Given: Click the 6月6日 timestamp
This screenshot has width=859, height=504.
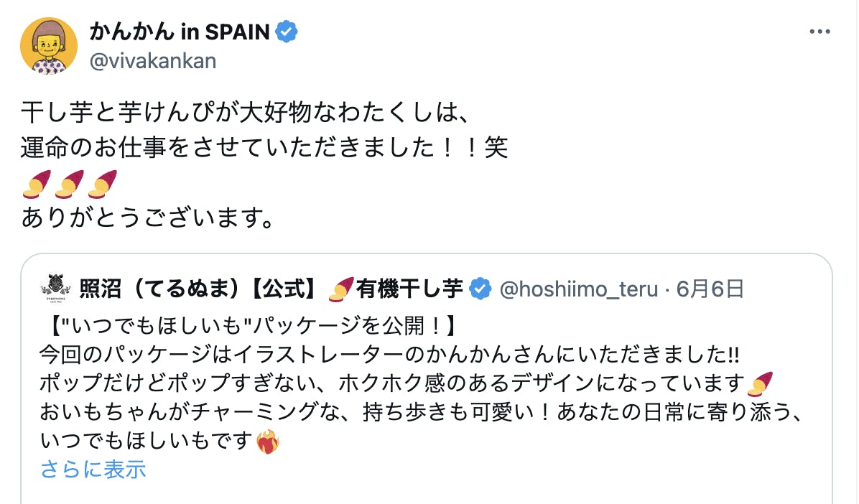Looking at the screenshot, I should click(709, 289).
